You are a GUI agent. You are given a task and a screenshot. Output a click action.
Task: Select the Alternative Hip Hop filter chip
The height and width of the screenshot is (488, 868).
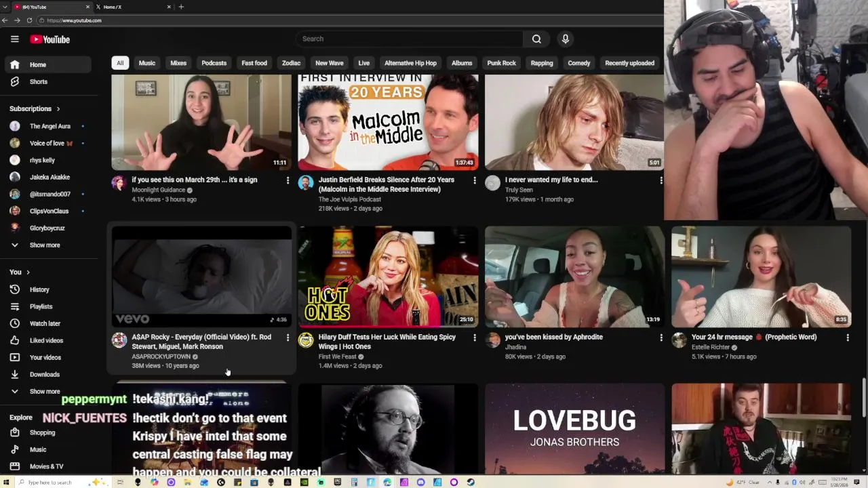click(x=410, y=63)
